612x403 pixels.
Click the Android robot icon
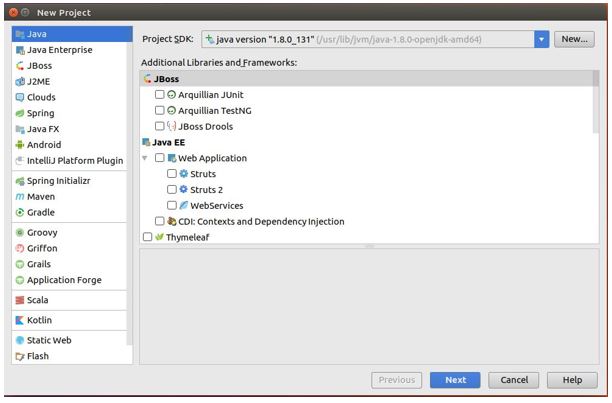[x=20, y=145]
